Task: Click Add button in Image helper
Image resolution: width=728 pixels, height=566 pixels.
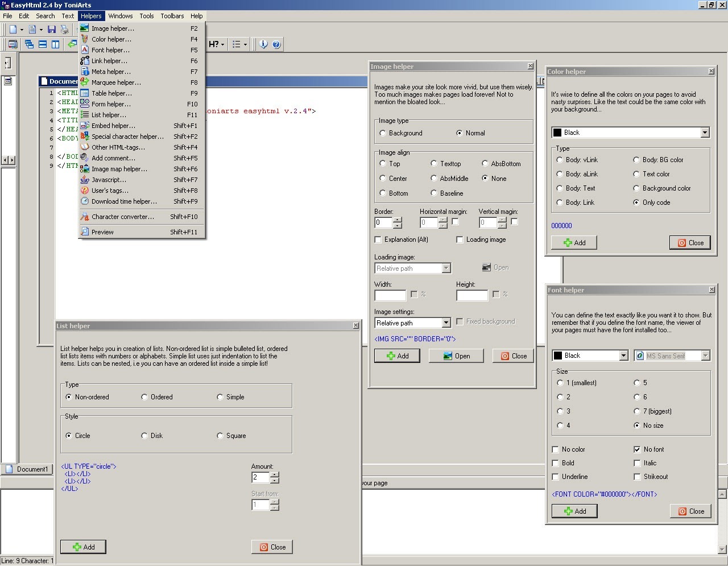Action: coord(397,356)
